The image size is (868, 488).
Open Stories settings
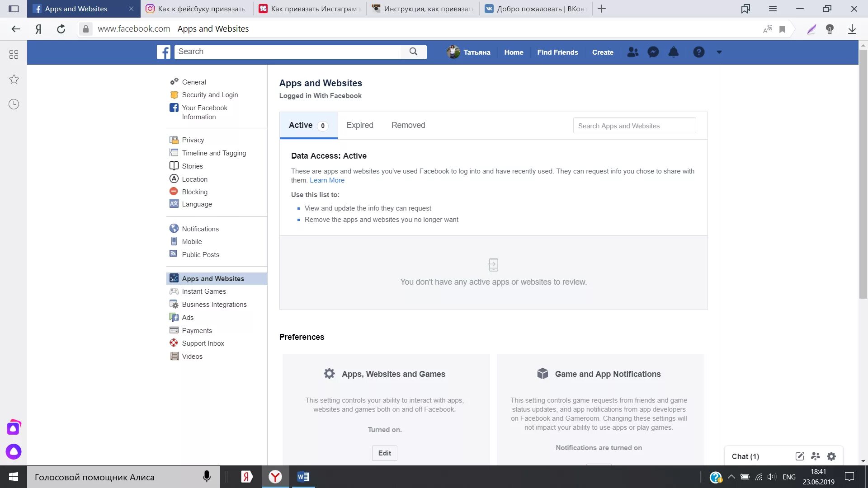point(193,166)
